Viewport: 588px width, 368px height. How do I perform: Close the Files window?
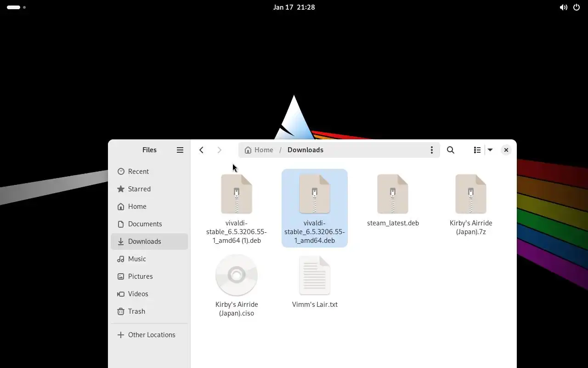tap(506, 150)
